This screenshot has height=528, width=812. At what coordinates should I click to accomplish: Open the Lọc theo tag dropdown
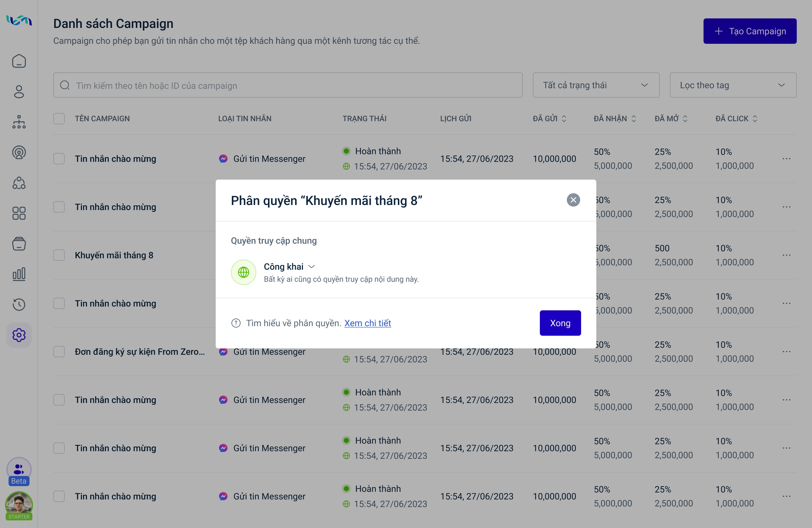point(733,85)
